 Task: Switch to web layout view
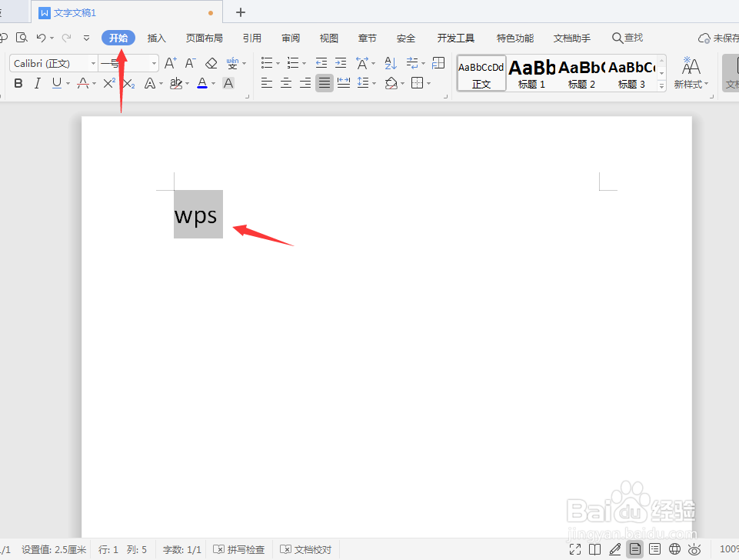click(x=675, y=549)
